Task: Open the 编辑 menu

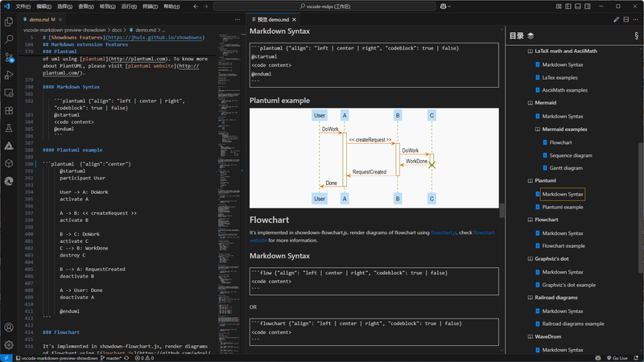Action: point(44,6)
